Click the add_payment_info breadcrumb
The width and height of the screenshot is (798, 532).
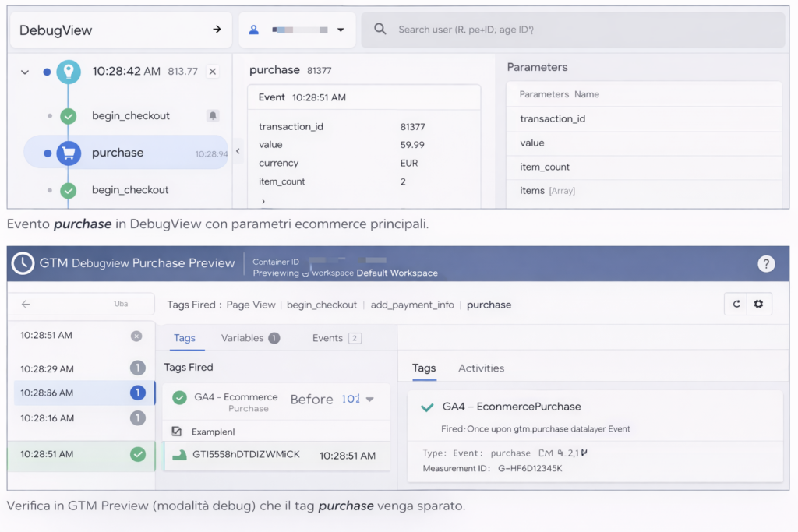pyautogui.click(x=412, y=305)
